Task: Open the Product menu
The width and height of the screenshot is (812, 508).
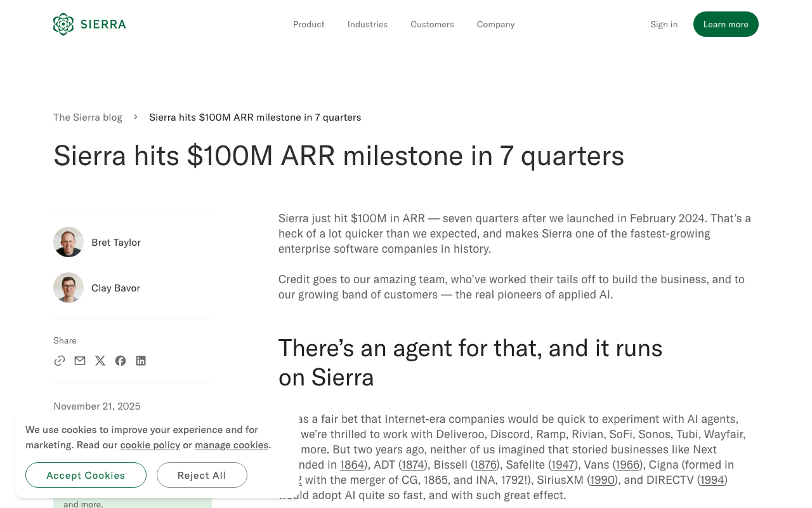Action: 309,24
